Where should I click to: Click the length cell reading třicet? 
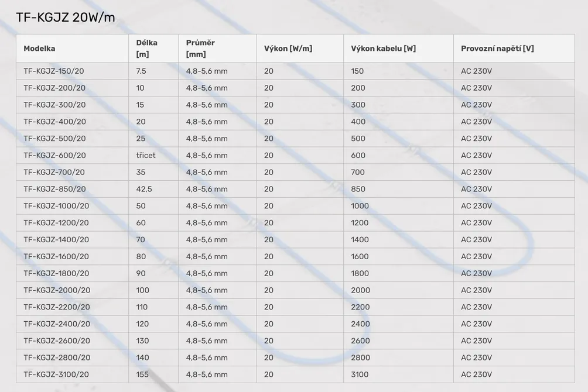tap(146, 156)
